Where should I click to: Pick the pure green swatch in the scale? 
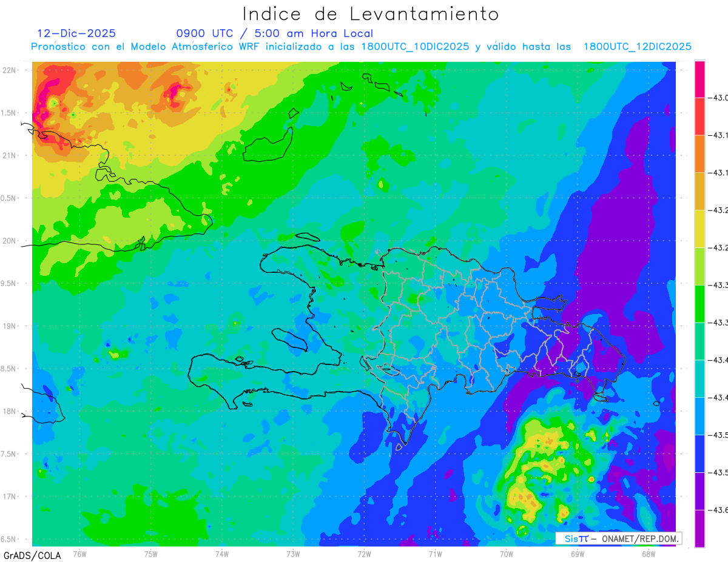(x=699, y=304)
